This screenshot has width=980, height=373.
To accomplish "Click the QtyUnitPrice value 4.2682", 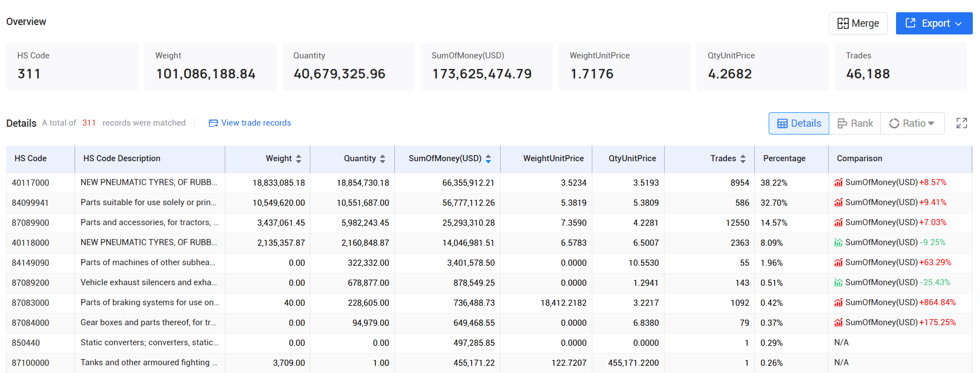I will point(730,74).
